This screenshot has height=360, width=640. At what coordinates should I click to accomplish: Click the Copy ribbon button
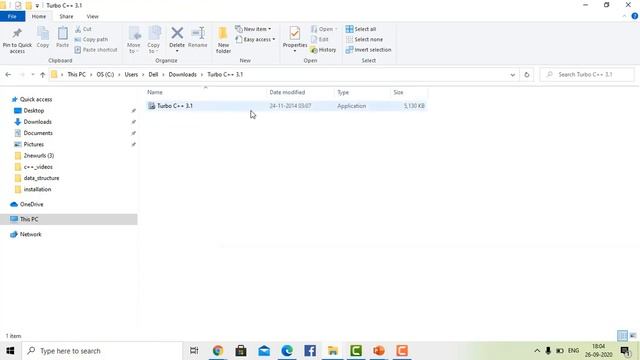coord(43,37)
